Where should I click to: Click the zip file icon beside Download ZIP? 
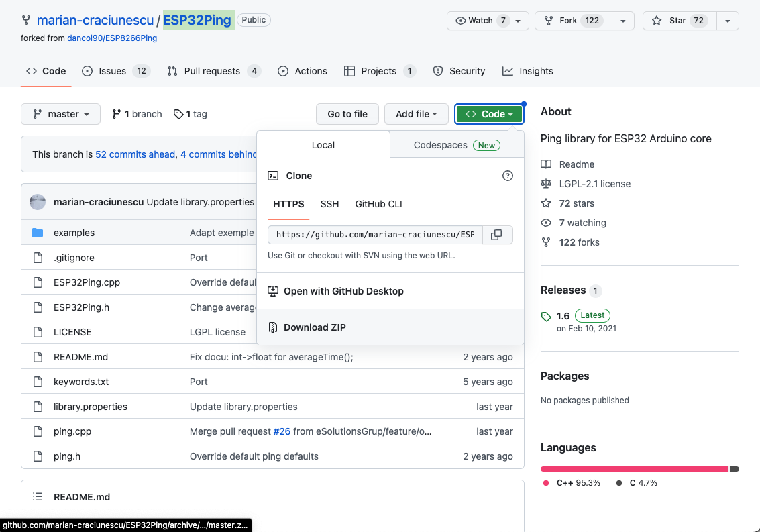click(273, 327)
